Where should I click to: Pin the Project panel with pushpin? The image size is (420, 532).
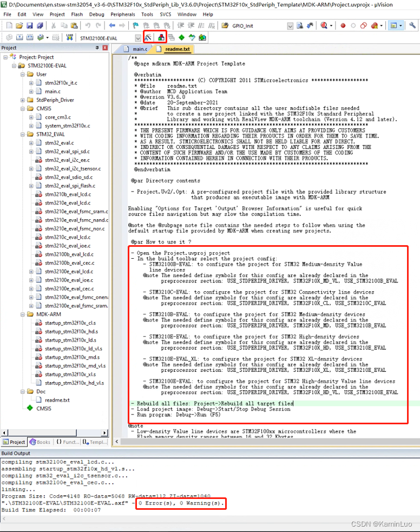click(x=97, y=48)
